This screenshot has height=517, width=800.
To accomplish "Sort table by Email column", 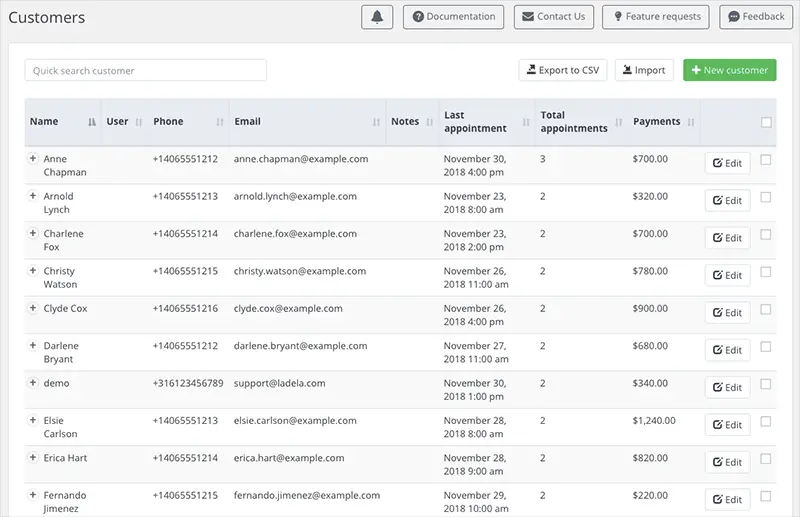I will pyautogui.click(x=308, y=122).
